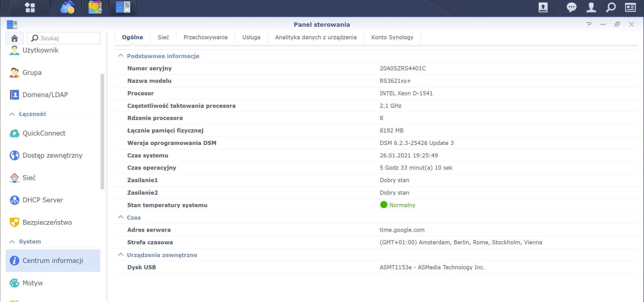Screen dimensions: 644x302
Task: Select the serial number 20A0SZRS4401C
Action: coord(402,68)
